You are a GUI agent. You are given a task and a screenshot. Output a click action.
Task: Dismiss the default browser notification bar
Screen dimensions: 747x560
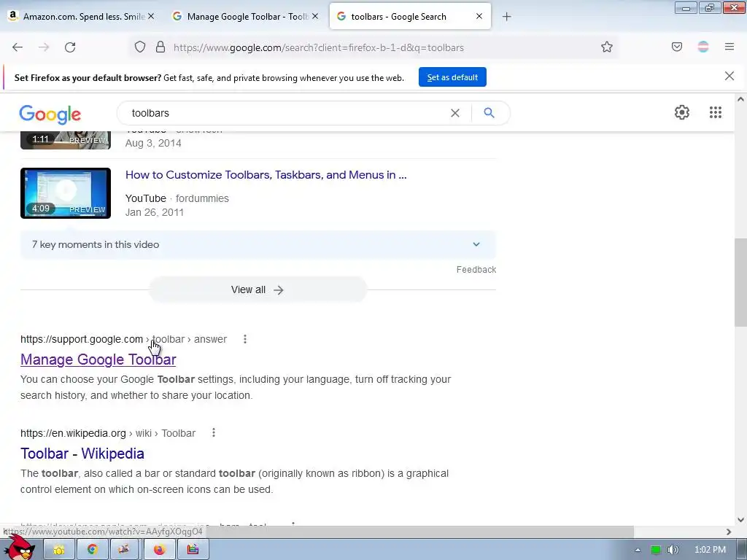pyautogui.click(x=729, y=76)
